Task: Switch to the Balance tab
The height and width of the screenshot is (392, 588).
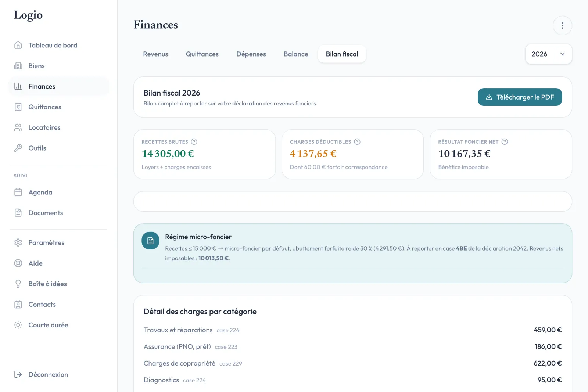Action: click(296, 54)
